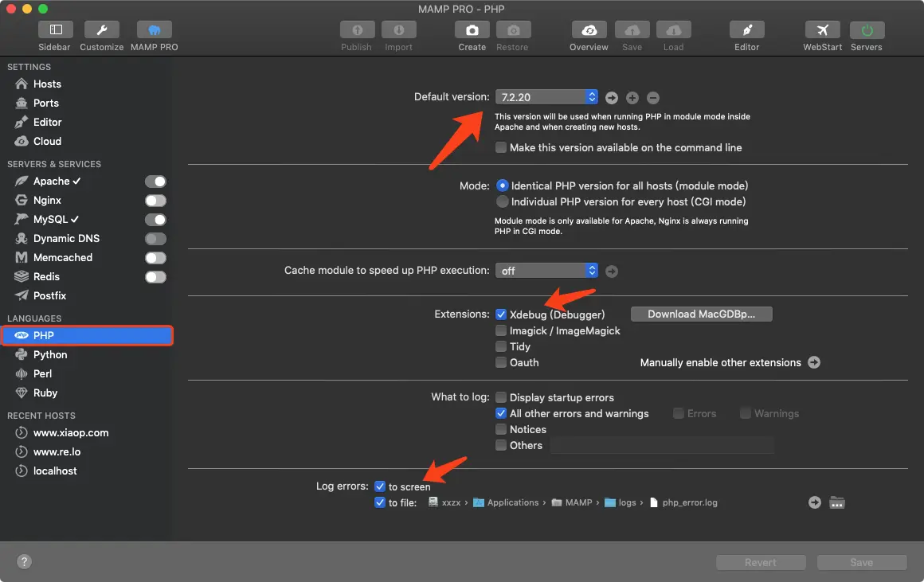Open cache module dropdown showing off
This screenshot has width=924, height=582.
(547, 271)
